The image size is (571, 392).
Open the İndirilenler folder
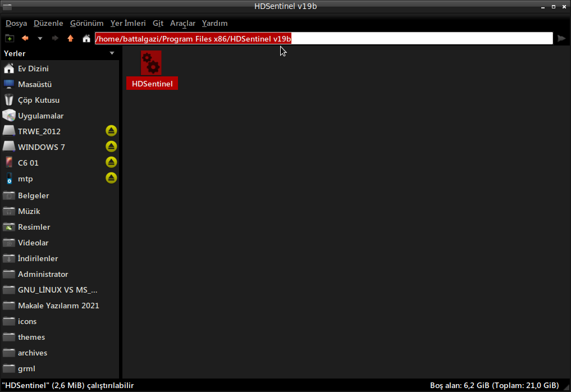pos(60,258)
